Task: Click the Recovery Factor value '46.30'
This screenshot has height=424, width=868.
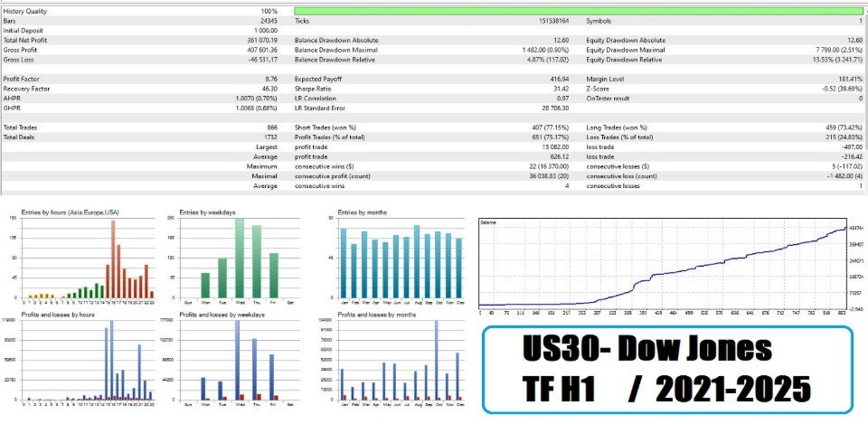Action: click(271, 89)
